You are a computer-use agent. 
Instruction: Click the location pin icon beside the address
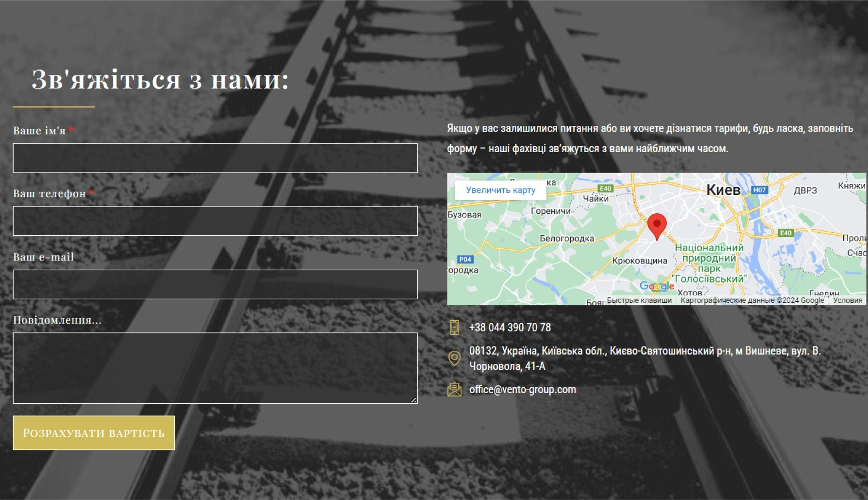coord(454,359)
